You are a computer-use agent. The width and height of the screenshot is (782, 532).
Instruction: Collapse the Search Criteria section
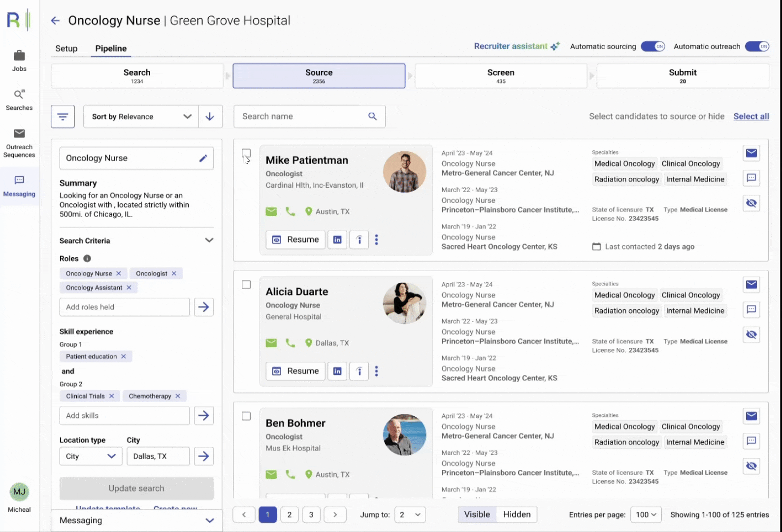[209, 240]
